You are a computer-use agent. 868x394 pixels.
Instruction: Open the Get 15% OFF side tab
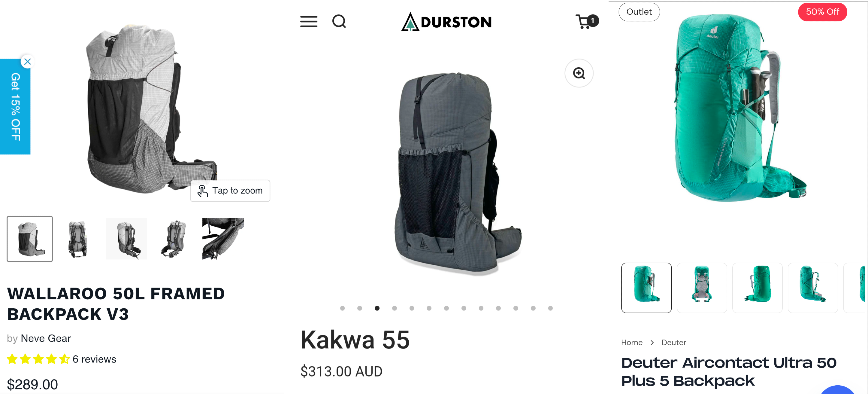[x=15, y=107]
